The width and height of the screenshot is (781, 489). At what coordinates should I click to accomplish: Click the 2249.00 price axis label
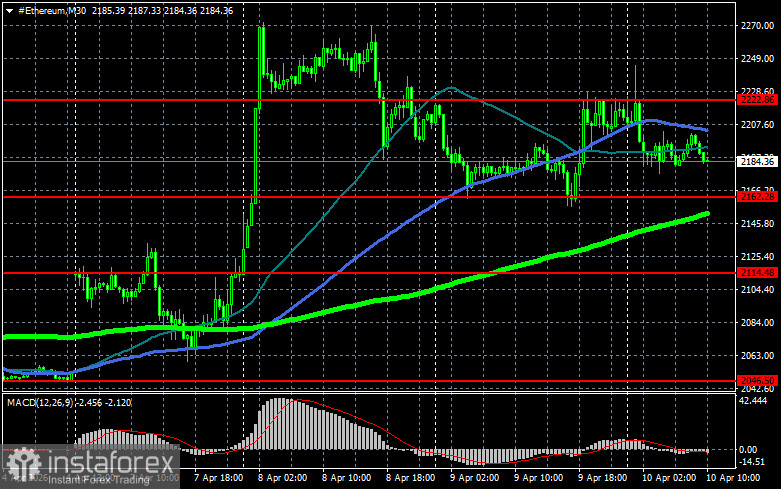point(757,59)
